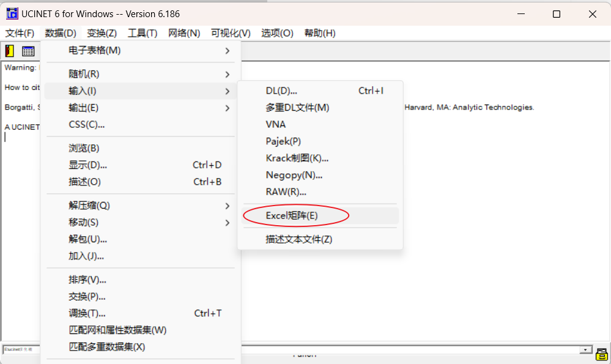Viewport: 611px width, 364px height.
Task: Select 解包(U)... menu entry
Action: tap(141, 239)
